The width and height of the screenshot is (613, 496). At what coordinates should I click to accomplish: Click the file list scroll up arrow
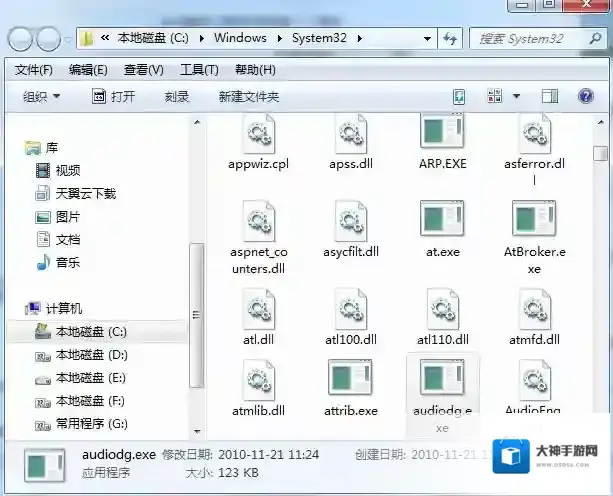point(601,122)
